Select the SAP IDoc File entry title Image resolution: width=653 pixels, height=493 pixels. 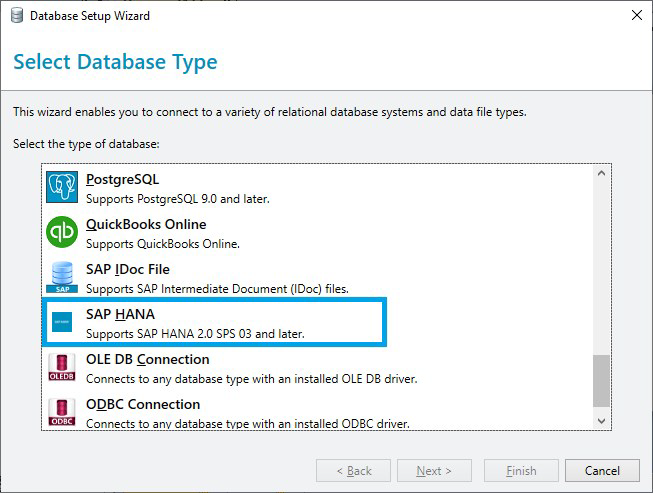128,269
